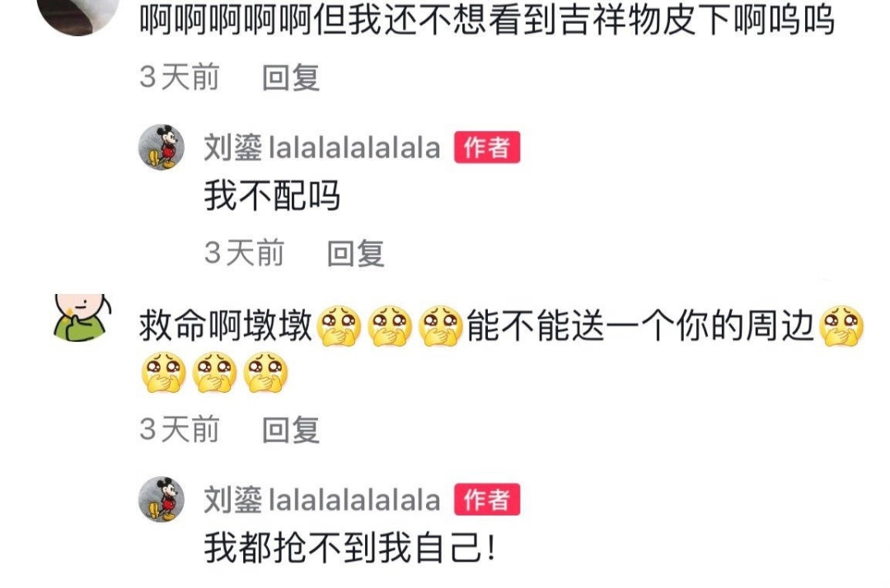Tap the comment text "救命啊墩墩"

point(226,326)
